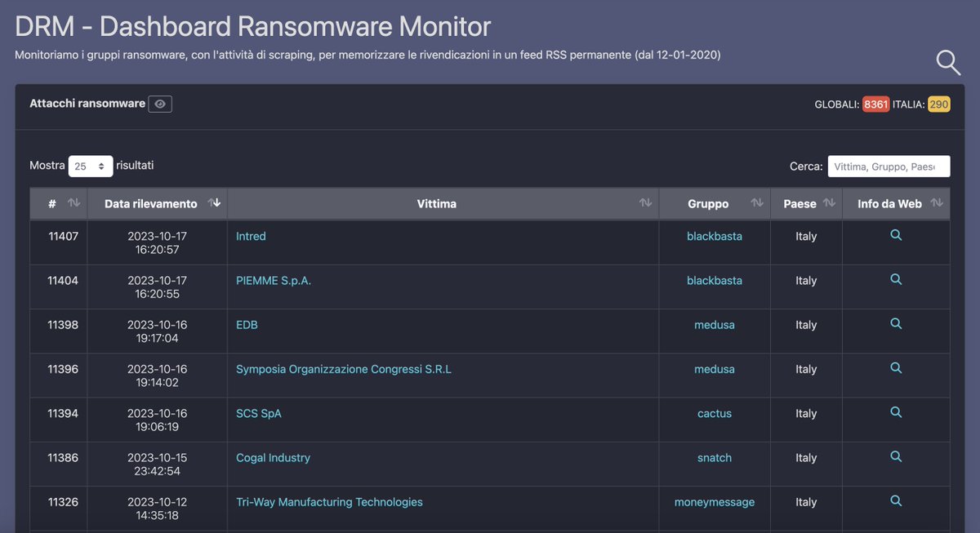Open web info magnifier for Cogal Industry row
Viewport: 980px width, 533px height.
coord(896,456)
